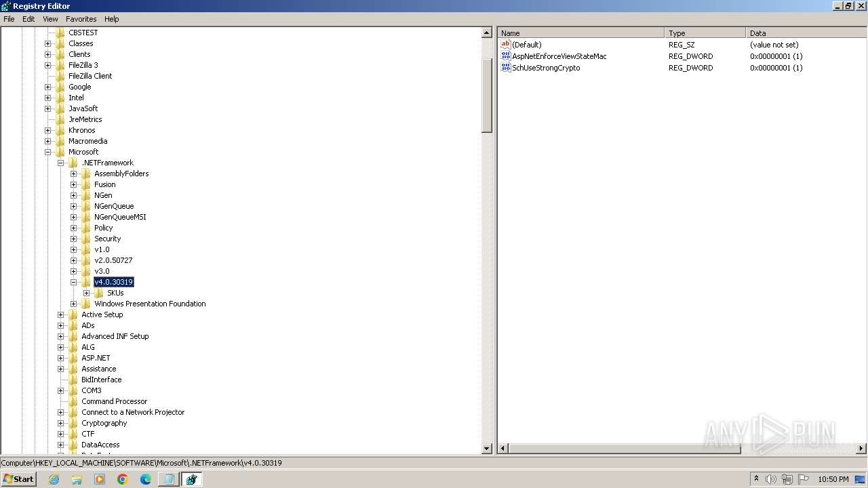868x488 pixels.
Task: Click the CBSTEST folder icon
Action: point(60,33)
